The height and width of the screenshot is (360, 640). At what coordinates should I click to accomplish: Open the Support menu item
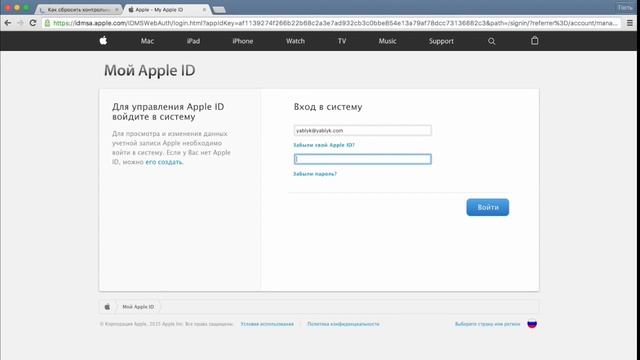[x=441, y=41]
